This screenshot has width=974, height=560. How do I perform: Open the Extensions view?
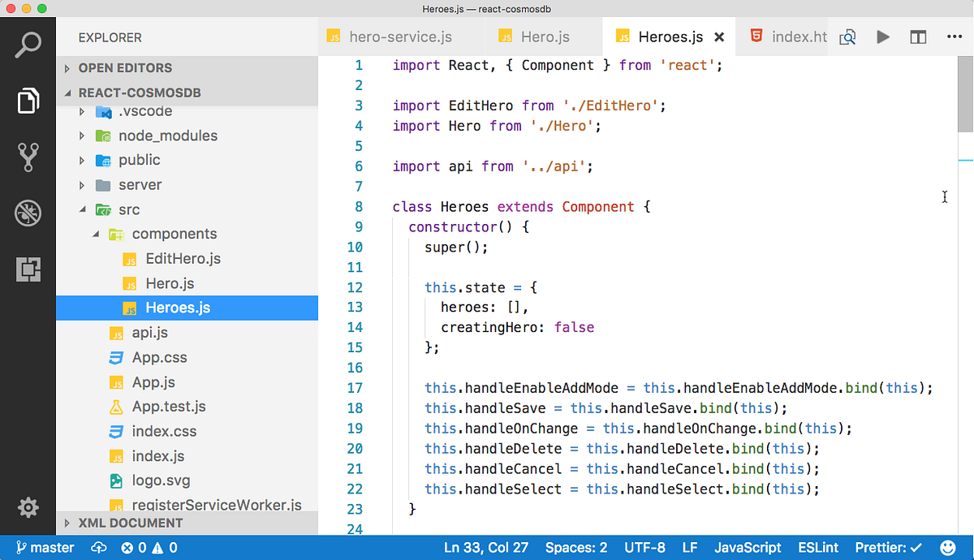[28, 269]
